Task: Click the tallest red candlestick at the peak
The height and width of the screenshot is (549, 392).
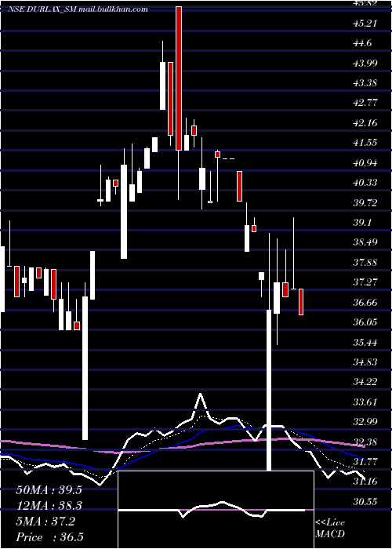Action: pyautogui.click(x=179, y=78)
